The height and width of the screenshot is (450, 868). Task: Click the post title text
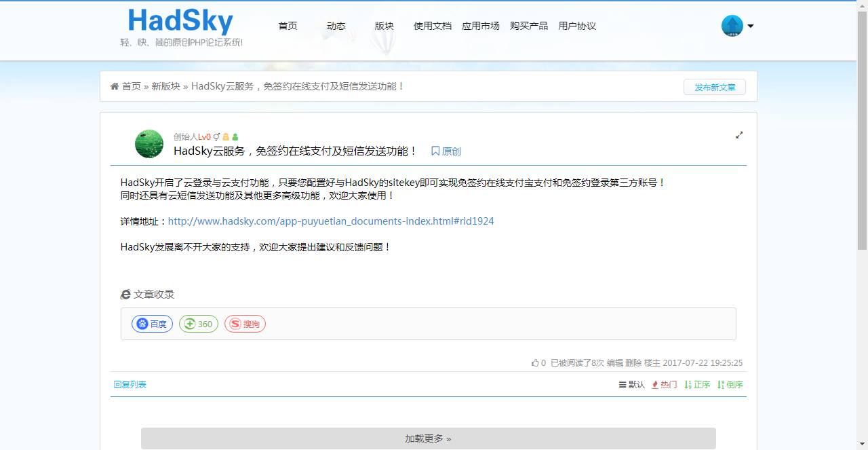[x=296, y=151]
